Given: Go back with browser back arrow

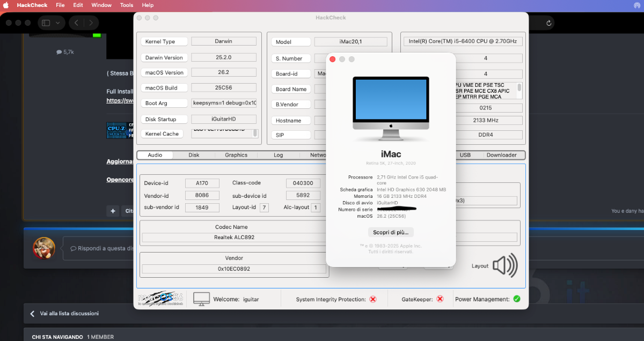Looking at the screenshot, I should pos(76,23).
